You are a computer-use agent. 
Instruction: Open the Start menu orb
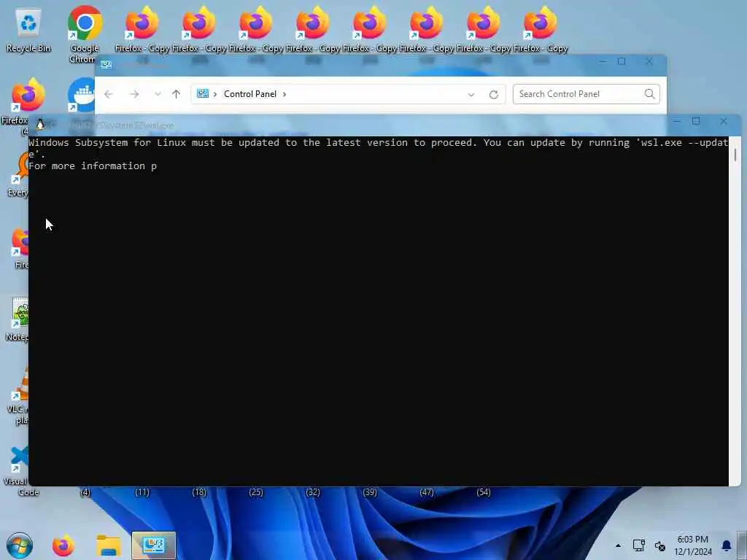point(20,545)
